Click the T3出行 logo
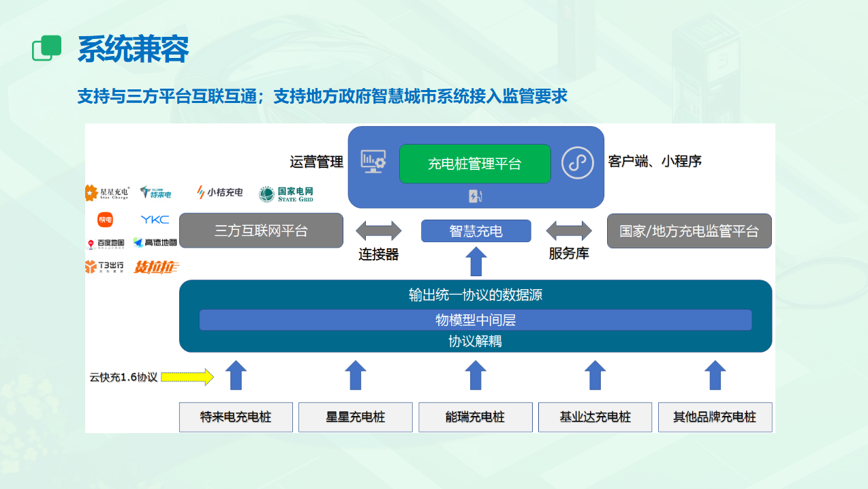Screen dimensions: 868x489 tap(104, 267)
